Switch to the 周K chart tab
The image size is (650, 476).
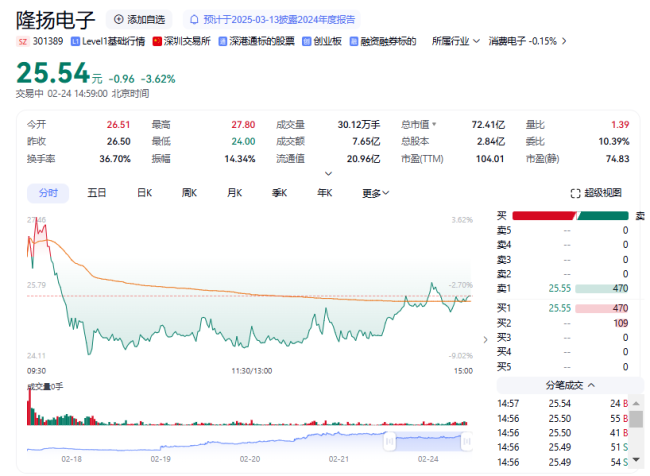(189, 193)
